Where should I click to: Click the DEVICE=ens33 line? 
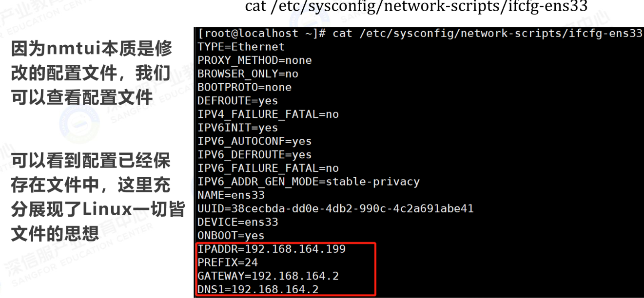coord(237,222)
